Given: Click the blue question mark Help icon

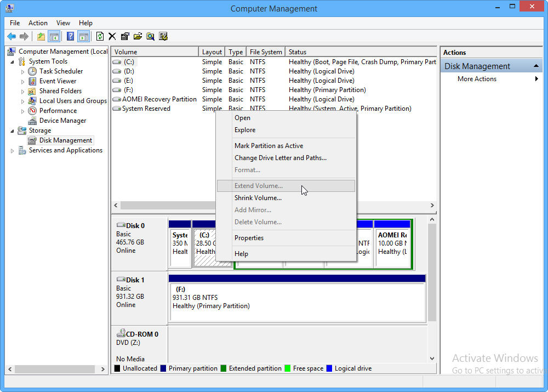Looking at the screenshot, I should point(70,37).
